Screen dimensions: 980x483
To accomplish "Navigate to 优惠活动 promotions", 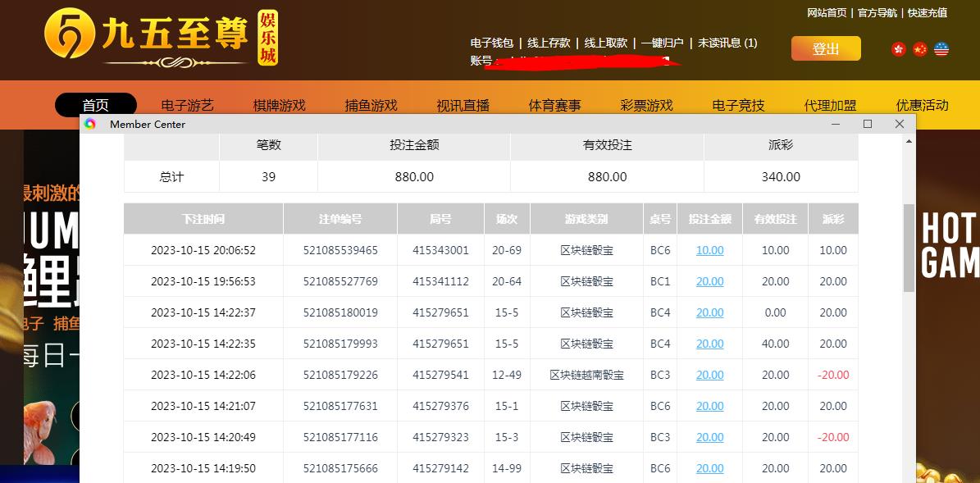I will coord(922,105).
